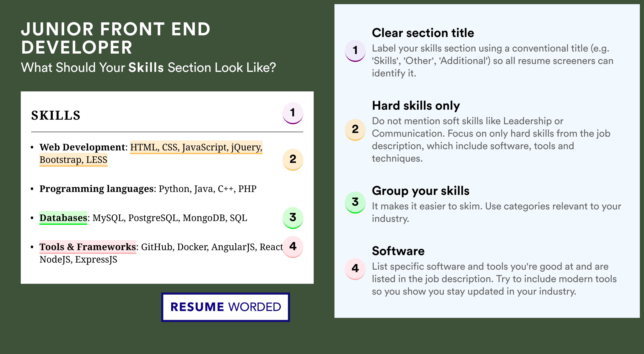644x354 pixels.
Task: Click the green number 3 badge beside Databases line
Action: click(293, 218)
